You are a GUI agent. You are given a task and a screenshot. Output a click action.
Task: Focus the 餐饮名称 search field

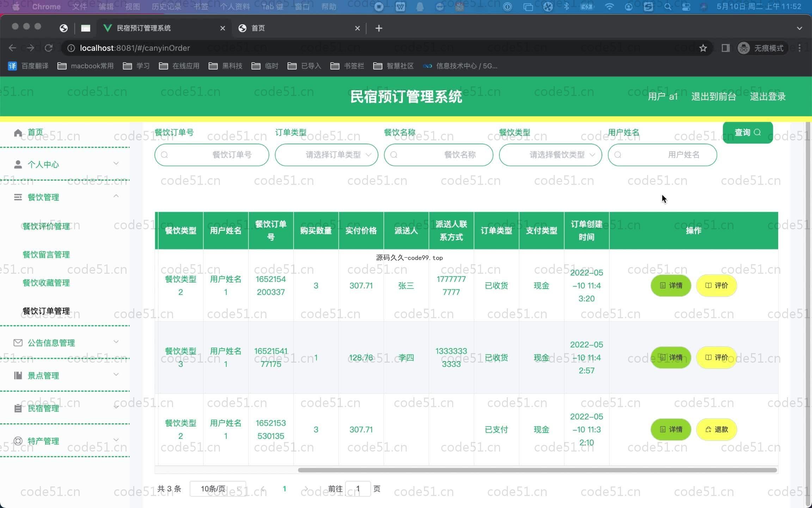point(438,155)
